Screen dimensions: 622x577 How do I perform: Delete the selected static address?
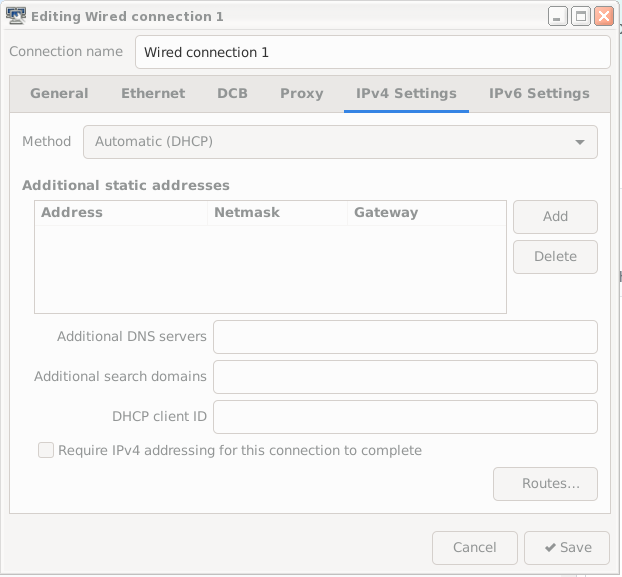(x=555, y=257)
